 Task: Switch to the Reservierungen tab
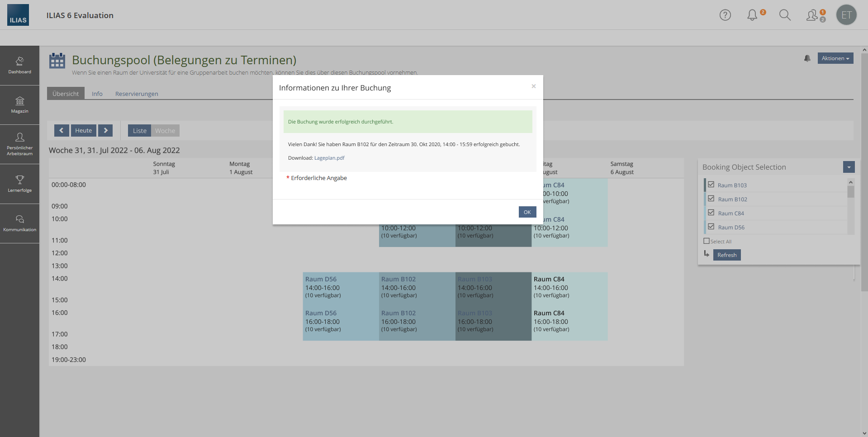point(137,94)
